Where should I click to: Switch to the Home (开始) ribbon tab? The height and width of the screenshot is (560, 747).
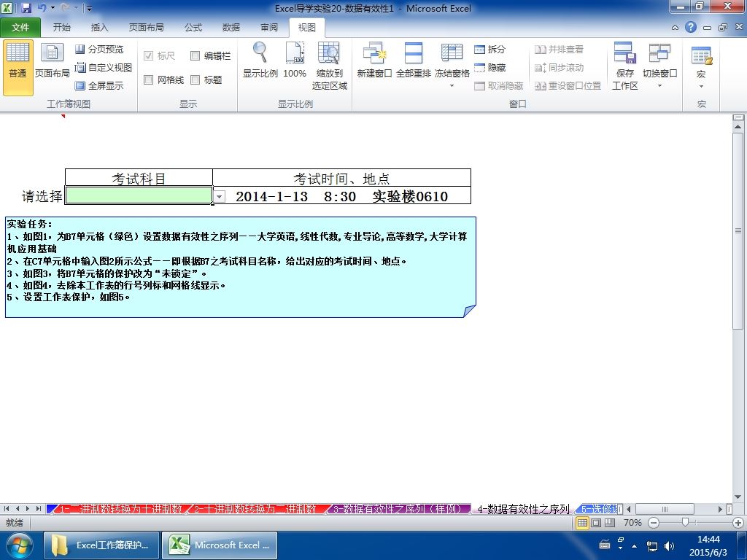[x=61, y=28]
